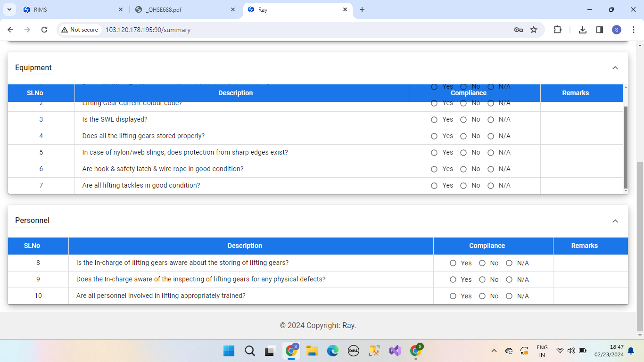Collapse the Personnel section chevron
The height and width of the screenshot is (362, 644).
click(x=615, y=221)
